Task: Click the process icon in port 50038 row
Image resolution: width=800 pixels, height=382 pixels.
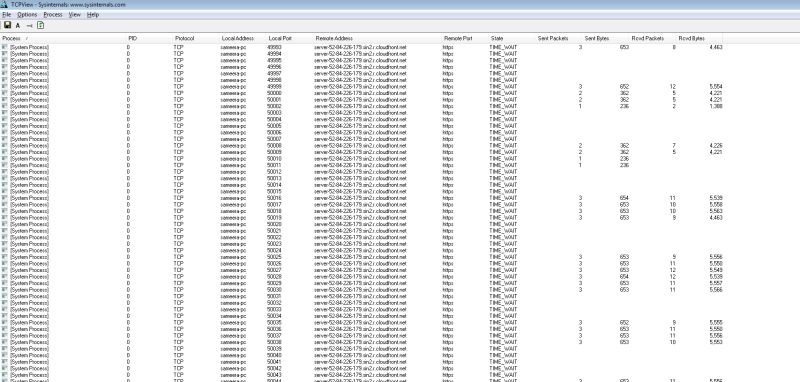Action: [5, 342]
